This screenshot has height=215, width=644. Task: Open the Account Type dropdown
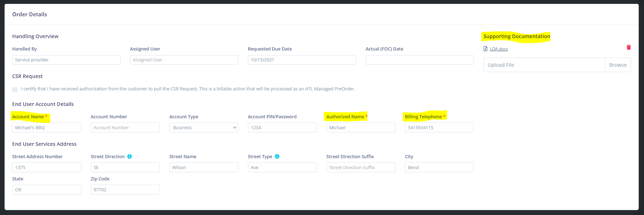[x=204, y=127]
